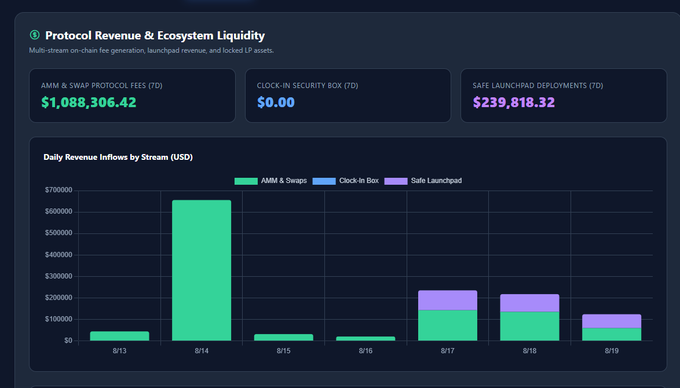Click the green AMM segment on 8/18

(x=530, y=326)
